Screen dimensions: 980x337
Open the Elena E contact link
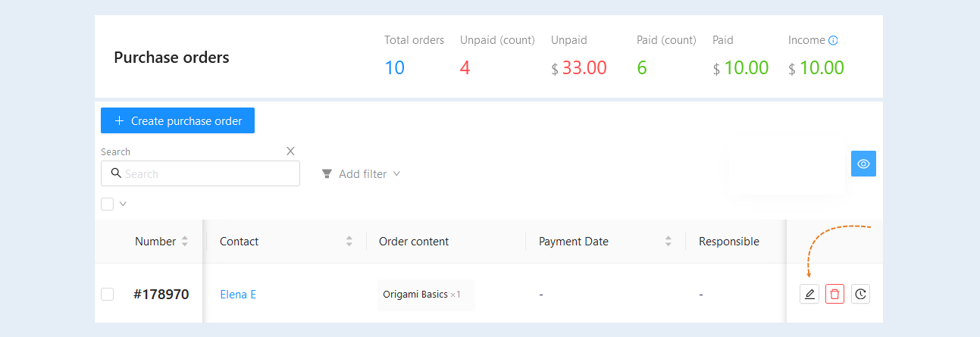pyautogui.click(x=238, y=295)
